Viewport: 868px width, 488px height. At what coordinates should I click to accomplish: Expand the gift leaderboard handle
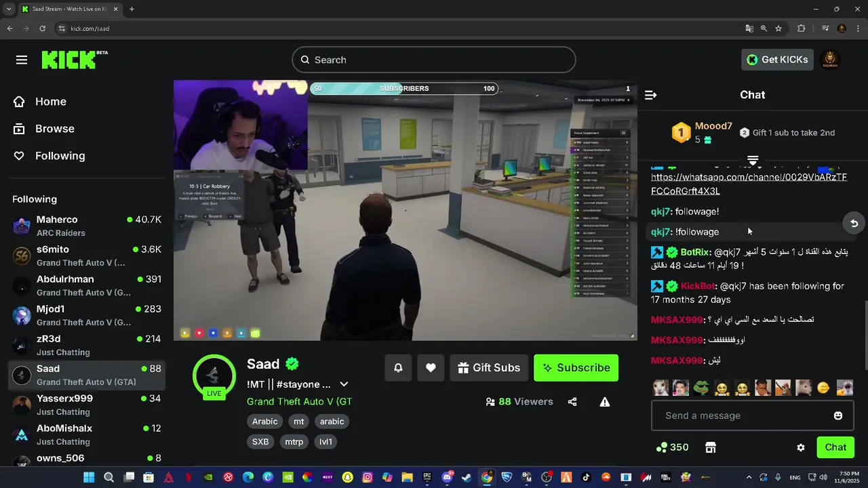click(x=753, y=160)
